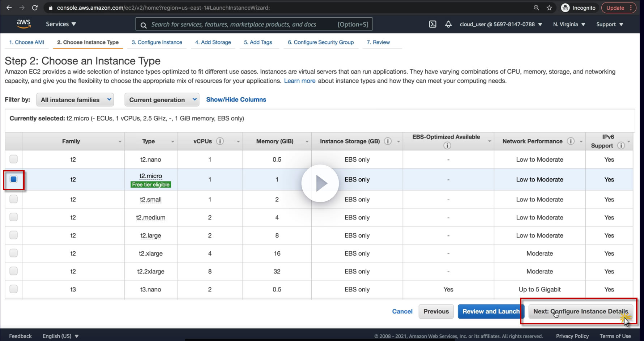Bookmark page with the star icon
This screenshot has width=644, height=341.
[x=549, y=8]
